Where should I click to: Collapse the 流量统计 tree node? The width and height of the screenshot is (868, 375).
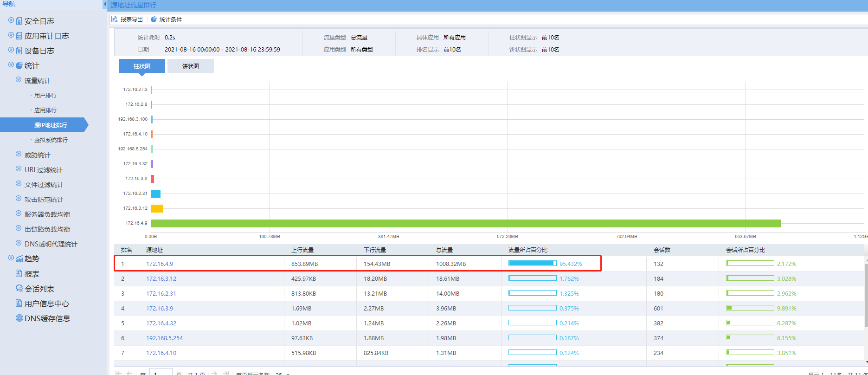pyautogui.click(x=19, y=80)
